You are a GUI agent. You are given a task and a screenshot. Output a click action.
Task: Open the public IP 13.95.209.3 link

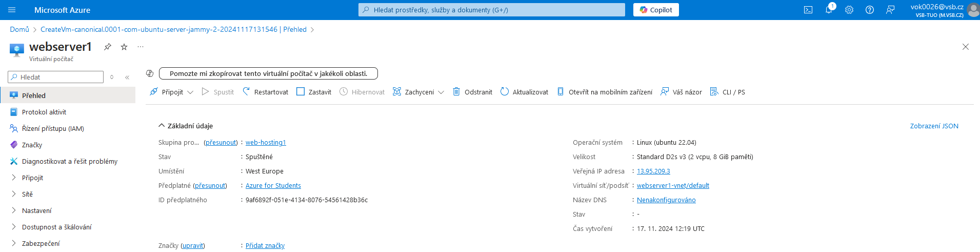point(653,171)
